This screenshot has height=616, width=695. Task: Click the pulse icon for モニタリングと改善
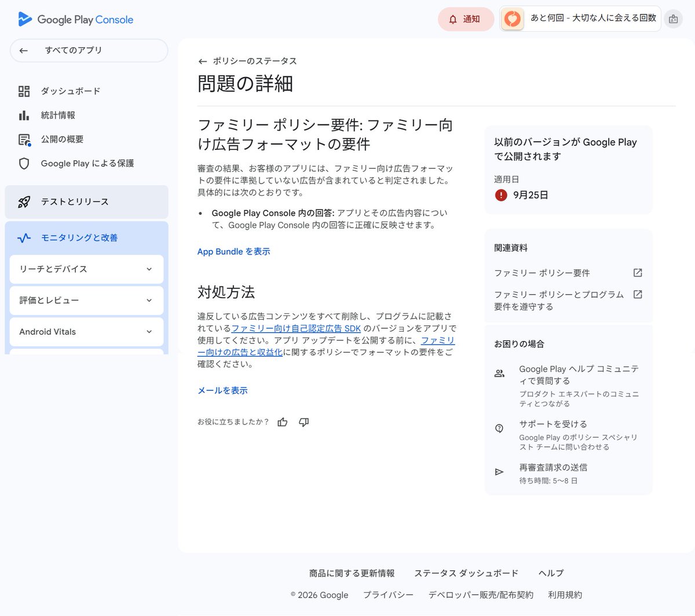(24, 238)
